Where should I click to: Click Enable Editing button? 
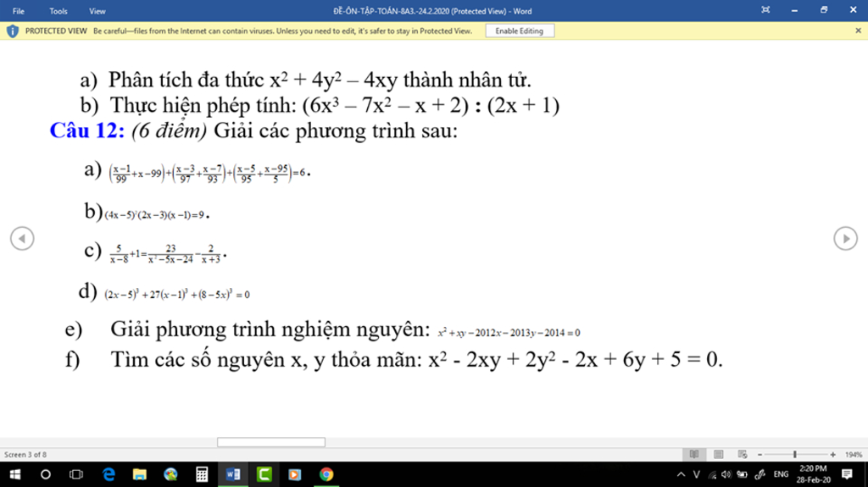point(520,31)
